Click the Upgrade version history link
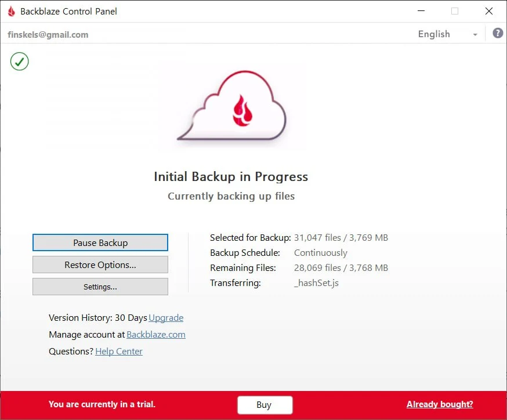The width and height of the screenshot is (507, 420). click(166, 318)
